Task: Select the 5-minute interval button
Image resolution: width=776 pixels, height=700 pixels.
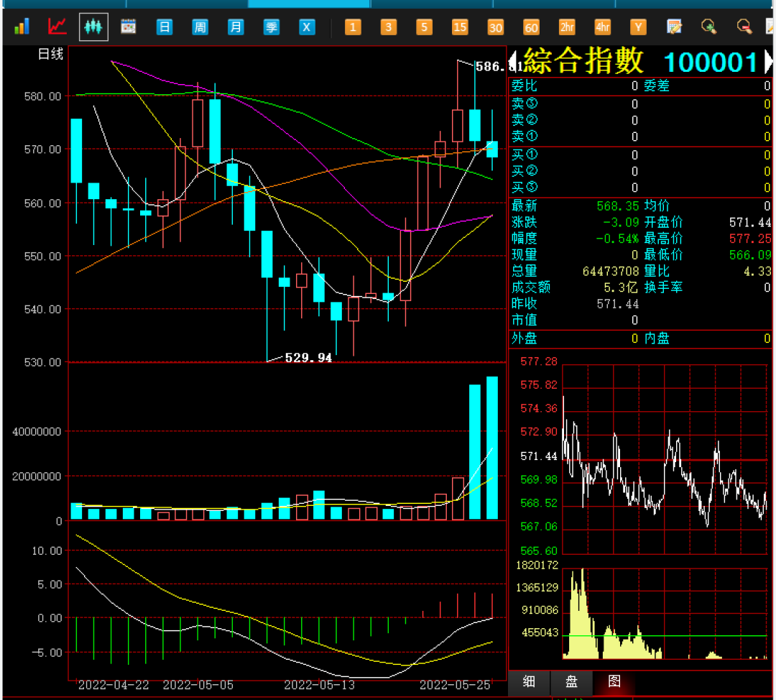Action: tap(424, 27)
